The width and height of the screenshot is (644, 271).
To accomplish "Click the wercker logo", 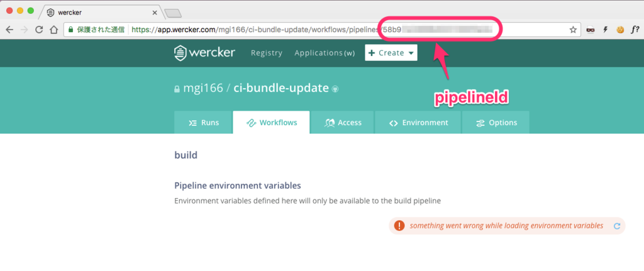I will click(x=204, y=53).
